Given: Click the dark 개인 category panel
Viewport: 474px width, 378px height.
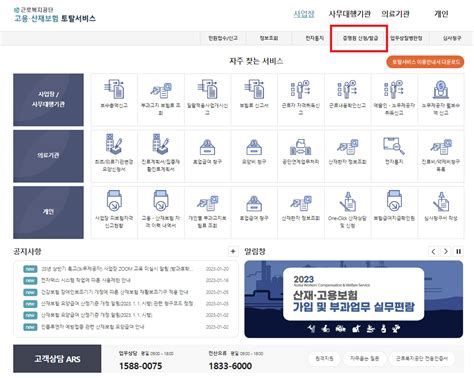Looking at the screenshot, I should (x=48, y=212).
